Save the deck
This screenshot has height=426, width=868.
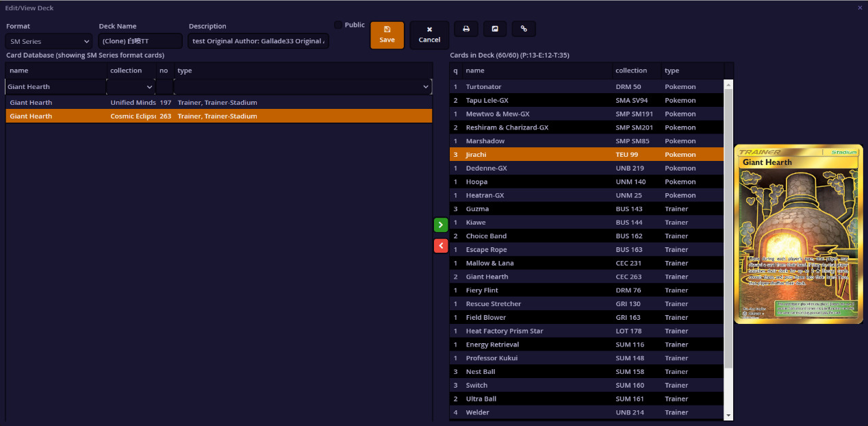[387, 35]
